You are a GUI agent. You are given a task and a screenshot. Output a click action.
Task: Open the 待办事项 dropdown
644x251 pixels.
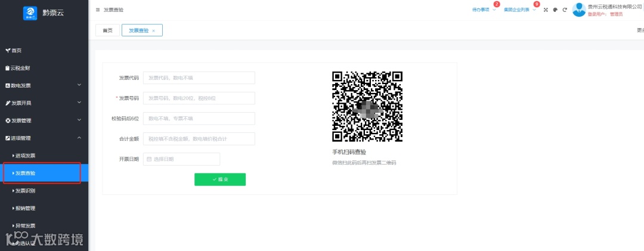[x=484, y=10]
